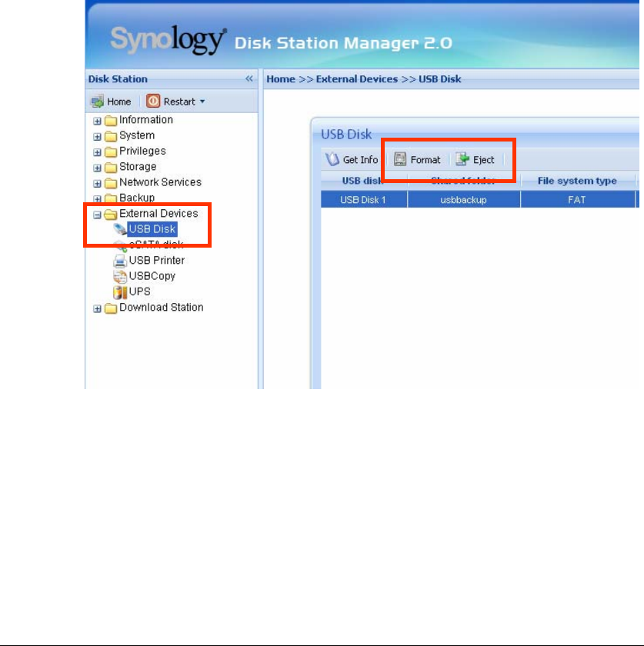Image resolution: width=644 pixels, height=646 pixels.
Task: Open USBCopy tree item
Action: [x=152, y=276]
